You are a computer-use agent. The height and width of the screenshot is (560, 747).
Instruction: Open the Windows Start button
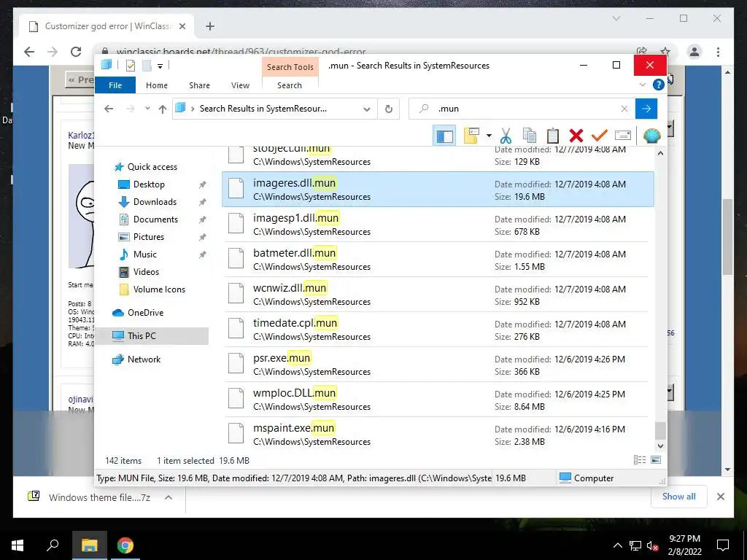click(x=18, y=545)
